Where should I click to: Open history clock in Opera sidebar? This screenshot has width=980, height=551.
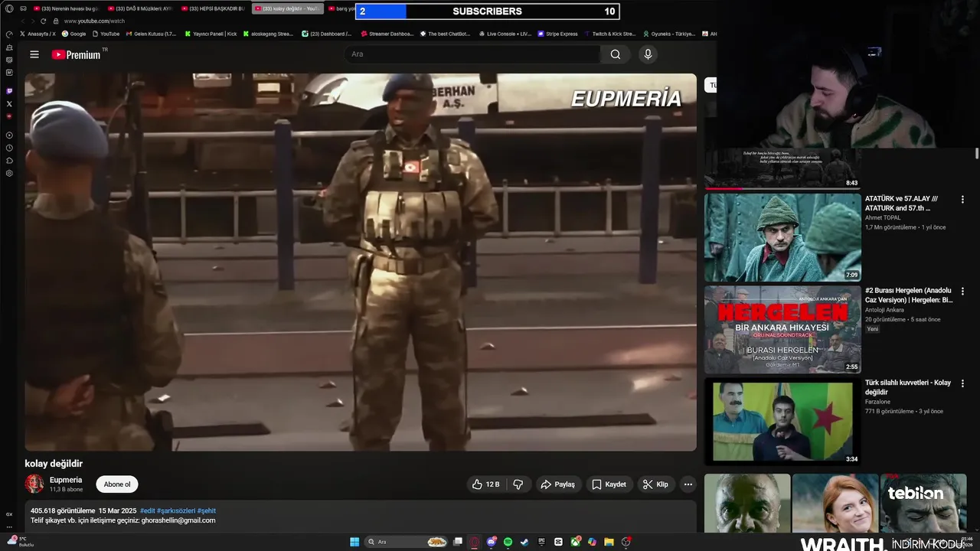coord(9,148)
